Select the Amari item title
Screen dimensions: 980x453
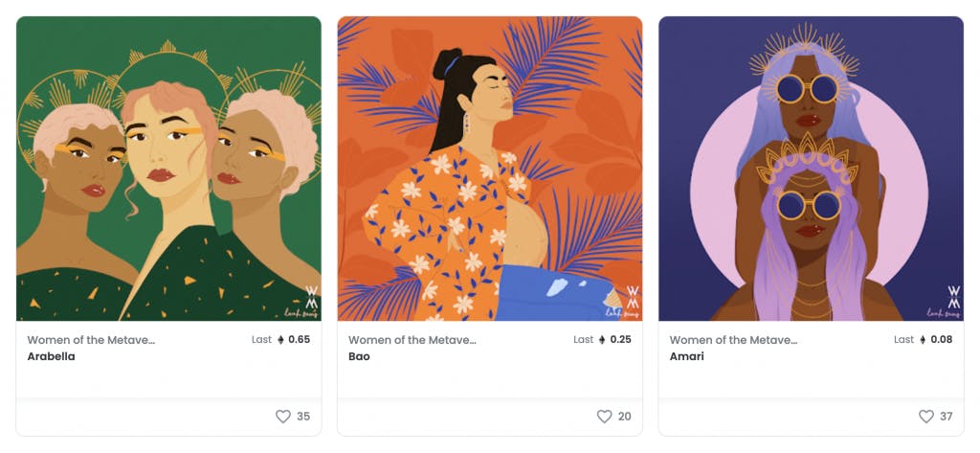[686, 356]
